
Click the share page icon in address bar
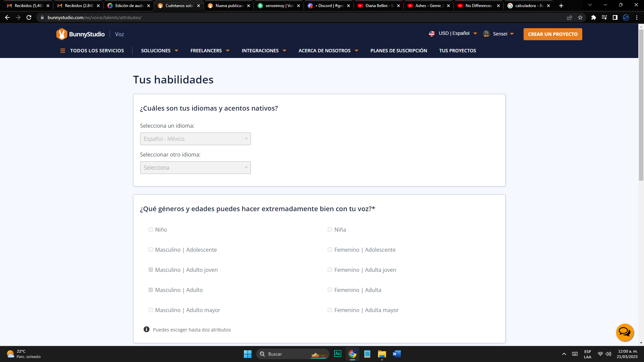(569, 17)
